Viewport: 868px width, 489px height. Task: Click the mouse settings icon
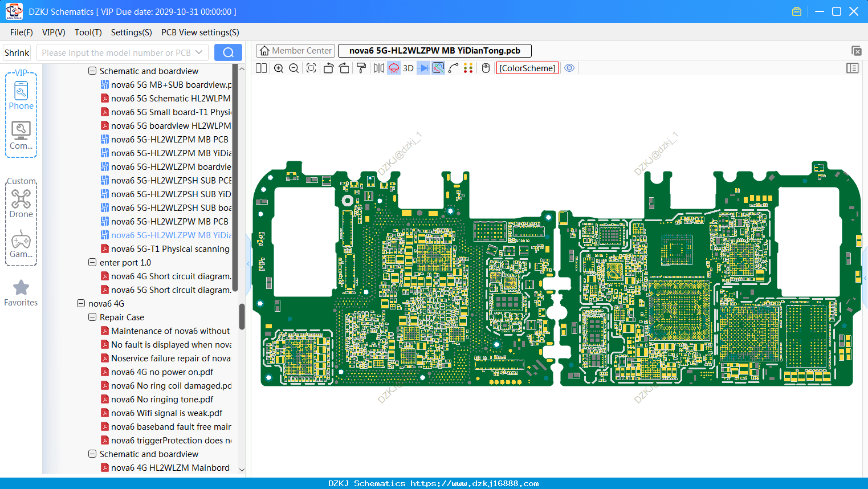(486, 68)
